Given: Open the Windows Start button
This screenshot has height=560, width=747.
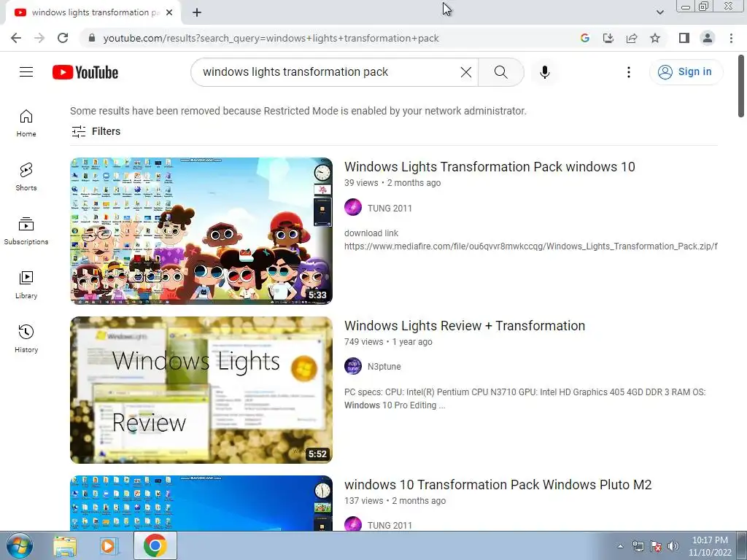Looking at the screenshot, I should [x=20, y=545].
